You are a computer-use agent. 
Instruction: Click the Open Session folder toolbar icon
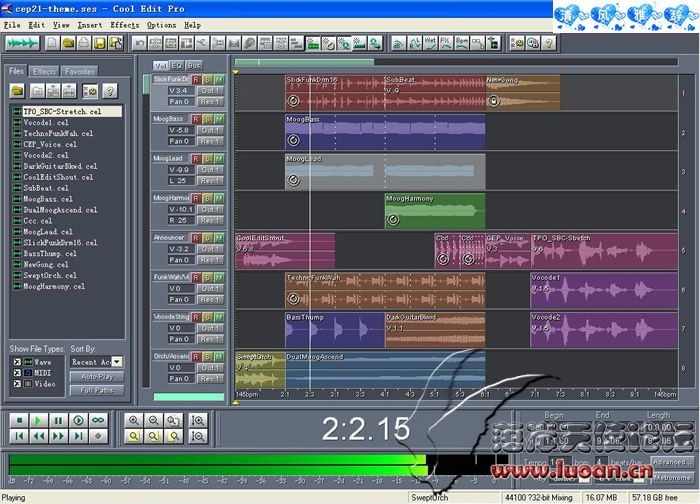coord(68,43)
